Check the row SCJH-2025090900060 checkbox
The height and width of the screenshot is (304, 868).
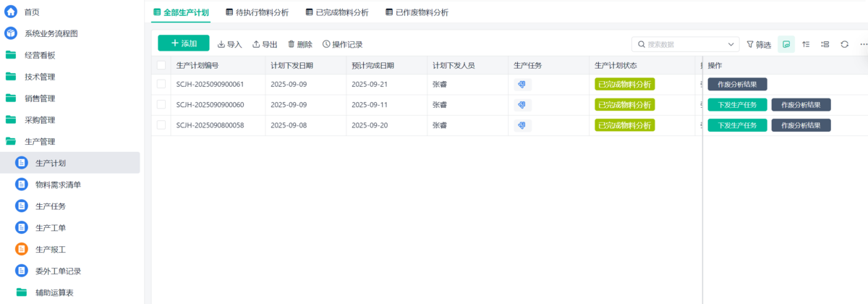[161, 105]
